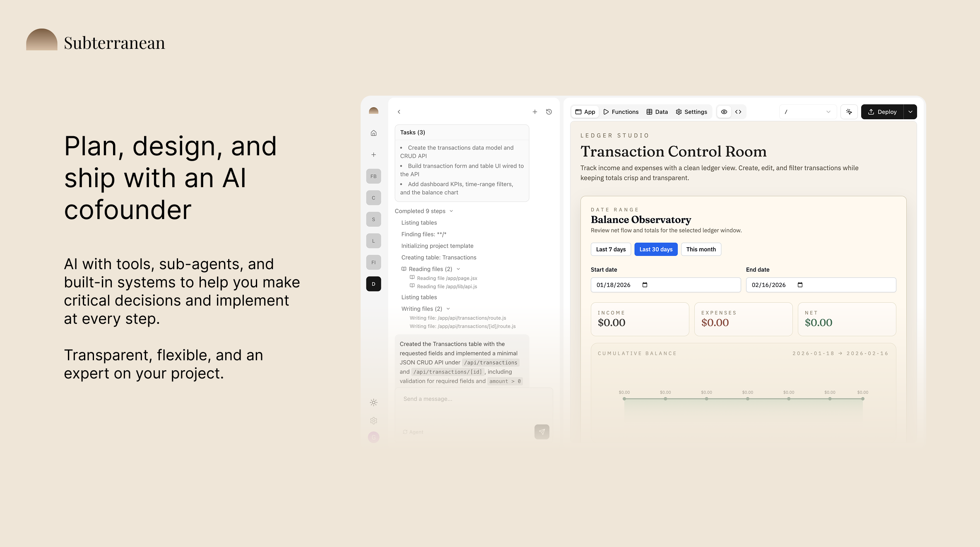This screenshot has height=547, width=980.
Task: Open Deploy options dropdown arrow
Action: tap(910, 112)
